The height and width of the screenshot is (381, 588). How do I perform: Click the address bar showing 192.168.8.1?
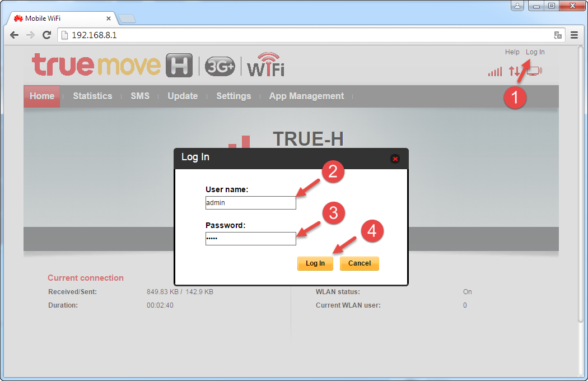pyautogui.click(x=311, y=35)
